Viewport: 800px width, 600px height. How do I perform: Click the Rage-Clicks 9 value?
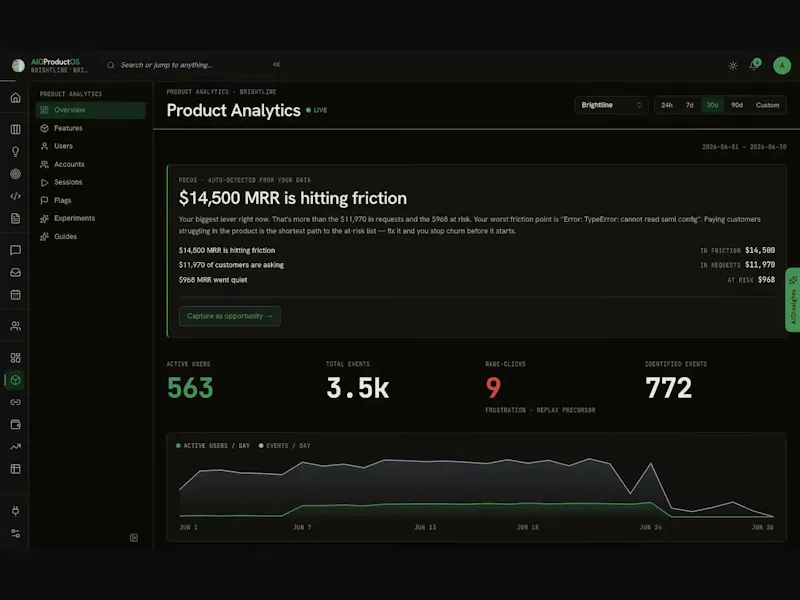click(x=493, y=388)
